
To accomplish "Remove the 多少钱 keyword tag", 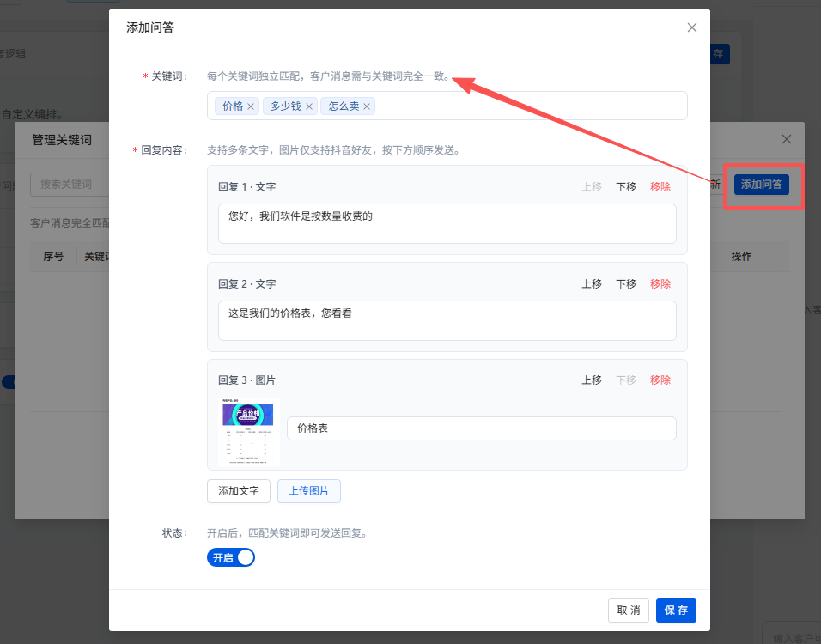I will coord(309,106).
